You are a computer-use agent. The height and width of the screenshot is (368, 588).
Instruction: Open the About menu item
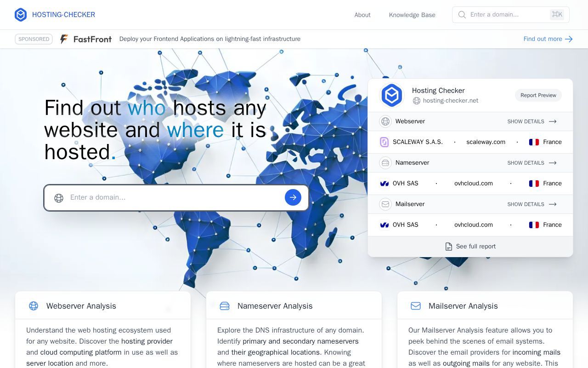362,15
